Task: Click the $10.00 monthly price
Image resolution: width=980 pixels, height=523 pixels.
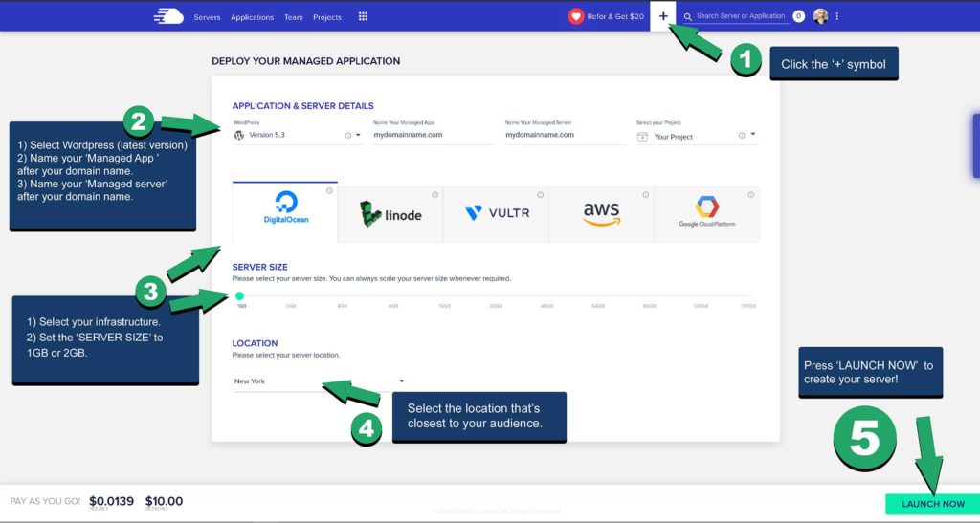Action: 164,501
